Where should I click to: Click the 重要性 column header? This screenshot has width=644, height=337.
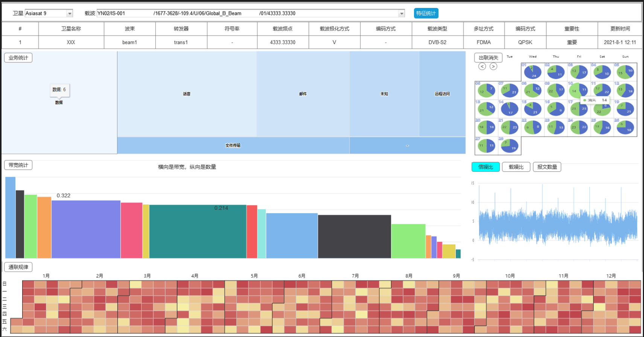click(x=572, y=29)
